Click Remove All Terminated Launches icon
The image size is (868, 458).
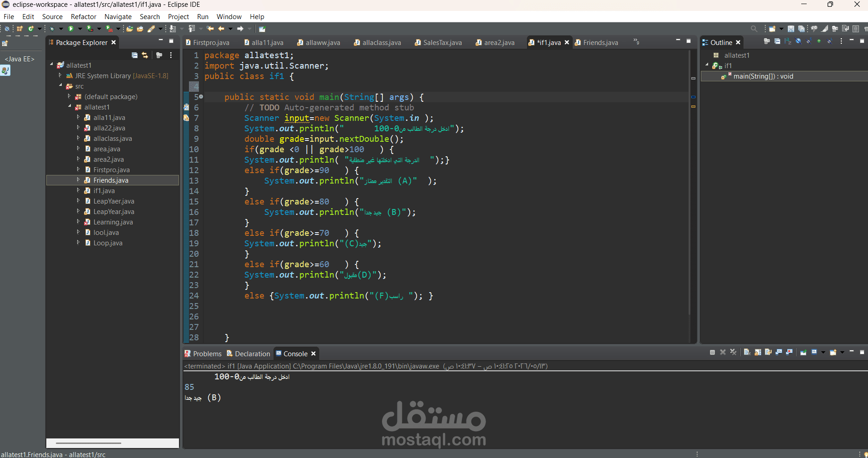click(x=733, y=352)
